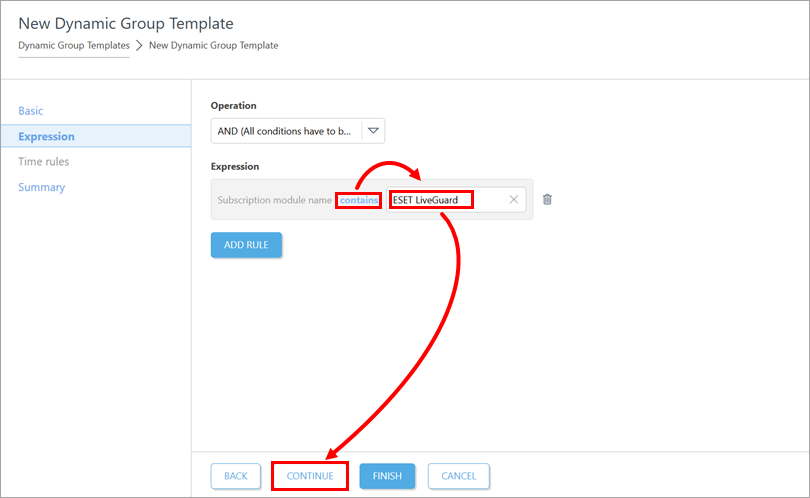Click the breadcrumb chevron separator
The width and height of the screenshot is (810, 498).
(139, 46)
